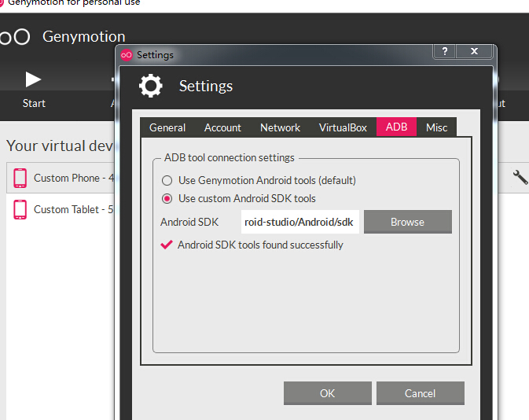Switch to the Misc tab
The image size is (529, 420).
click(x=436, y=127)
